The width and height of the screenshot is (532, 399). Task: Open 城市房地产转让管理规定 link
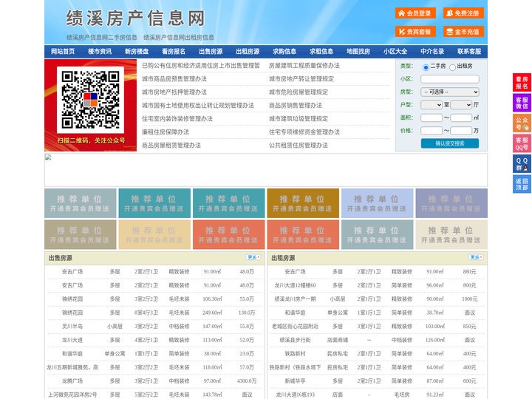coord(301,79)
